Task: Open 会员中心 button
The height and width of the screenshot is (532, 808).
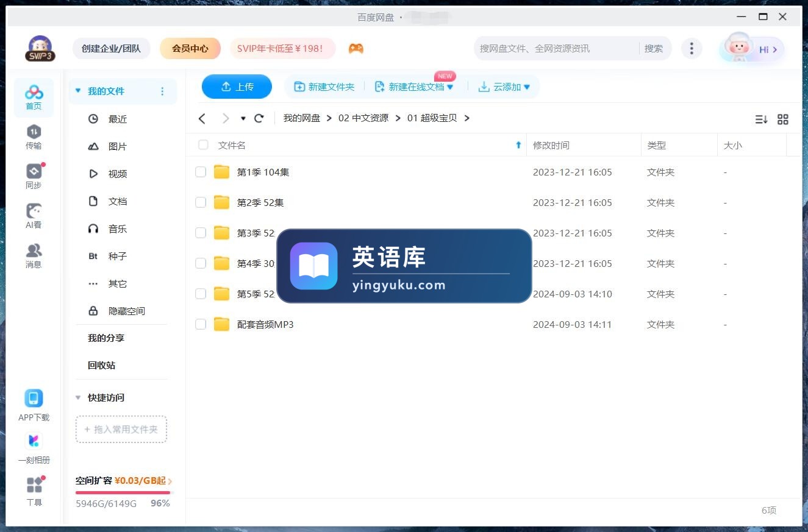Action: pyautogui.click(x=190, y=49)
